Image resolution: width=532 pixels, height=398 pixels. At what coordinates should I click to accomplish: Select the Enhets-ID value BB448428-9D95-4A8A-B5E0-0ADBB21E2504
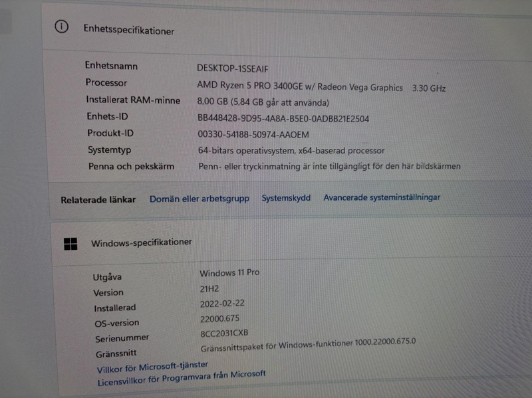(x=283, y=118)
